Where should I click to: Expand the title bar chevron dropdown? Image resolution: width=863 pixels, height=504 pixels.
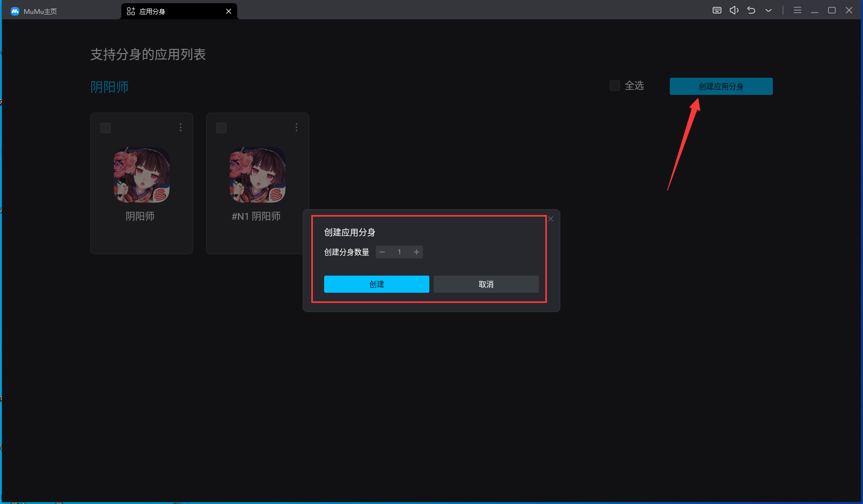coord(769,10)
